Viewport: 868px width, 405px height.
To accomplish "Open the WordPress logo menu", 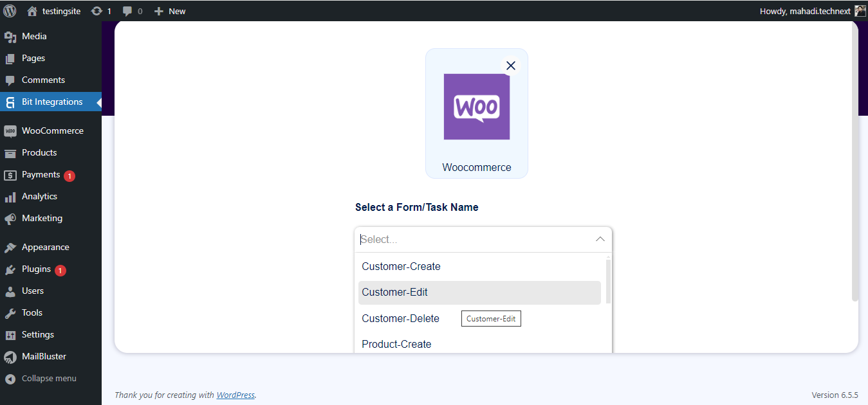I will click(x=10, y=10).
